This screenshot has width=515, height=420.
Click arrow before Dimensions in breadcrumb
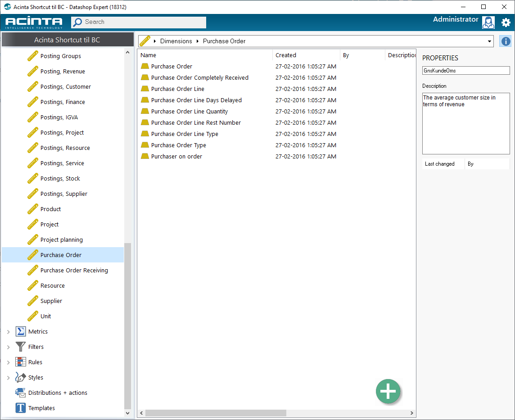pos(155,41)
